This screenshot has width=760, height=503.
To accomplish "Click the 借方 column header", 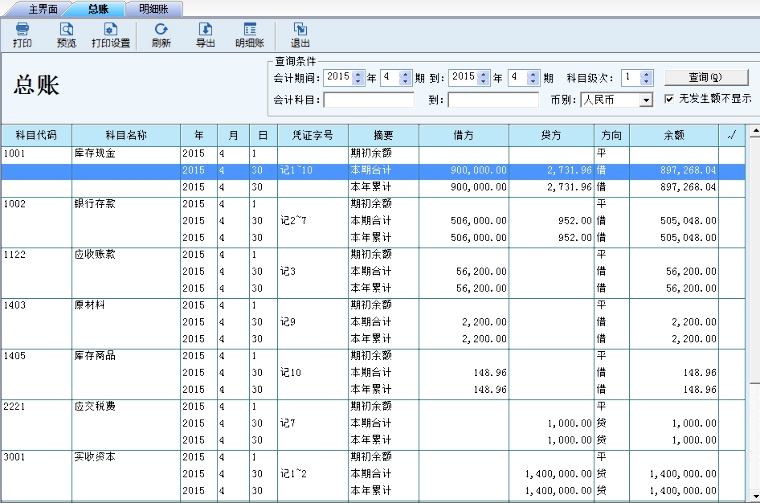I will point(463,135).
